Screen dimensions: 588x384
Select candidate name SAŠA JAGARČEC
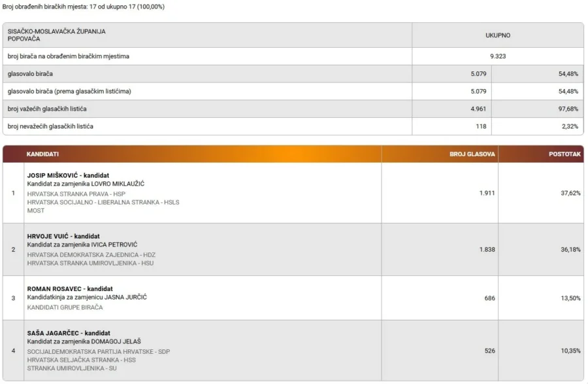point(53,333)
